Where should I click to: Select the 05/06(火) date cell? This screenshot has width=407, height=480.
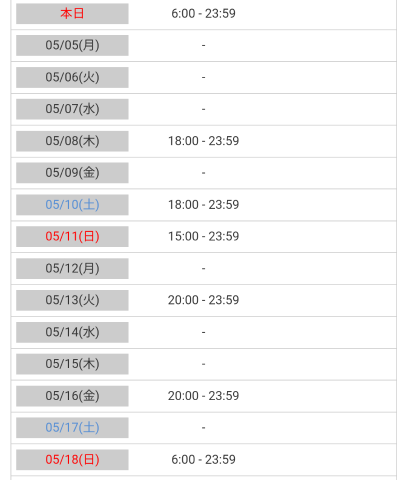point(72,77)
